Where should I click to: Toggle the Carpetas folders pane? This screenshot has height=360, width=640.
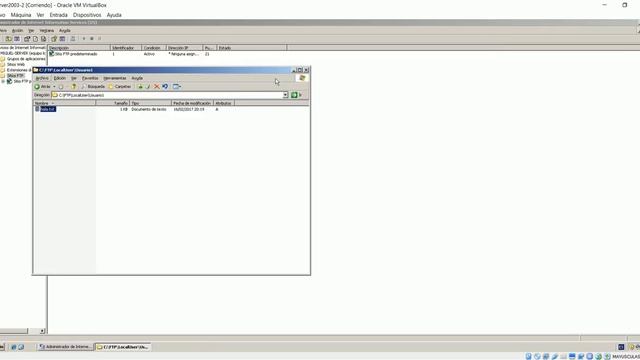tap(120, 87)
